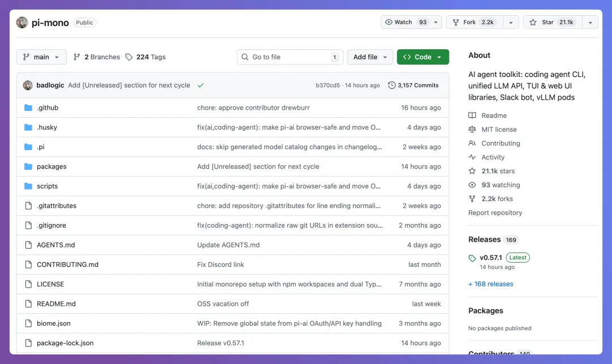This screenshot has width=612, height=364.
Task: Click the pulse icon beside Activity
Action: [x=472, y=157]
